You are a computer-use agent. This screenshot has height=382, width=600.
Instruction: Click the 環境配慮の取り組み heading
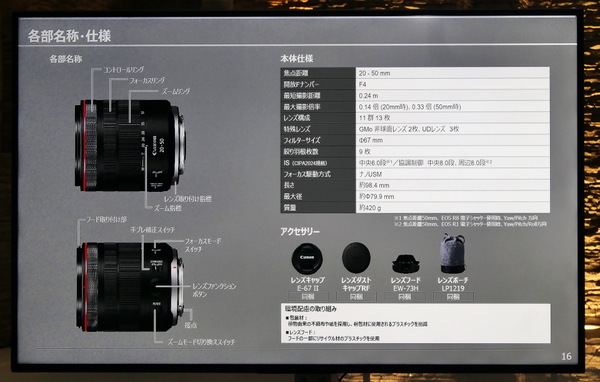coord(311,309)
